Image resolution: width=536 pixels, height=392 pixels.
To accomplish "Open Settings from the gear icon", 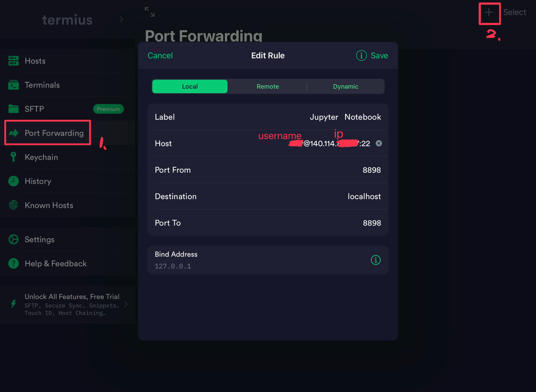I will pos(14,239).
